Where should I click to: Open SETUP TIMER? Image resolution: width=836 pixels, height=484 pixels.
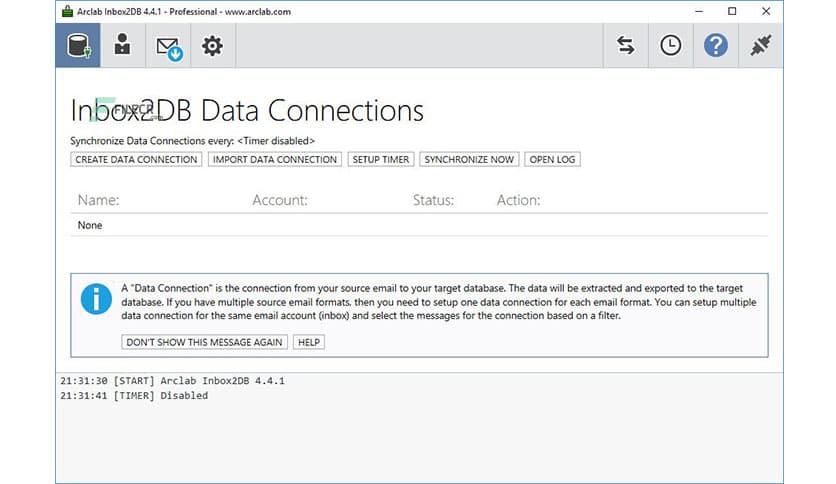[381, 159]
